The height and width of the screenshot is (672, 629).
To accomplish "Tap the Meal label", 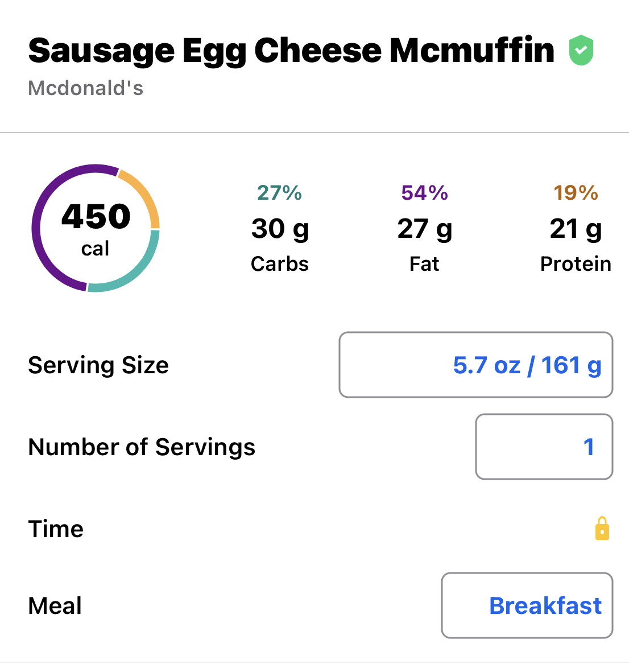I will point(55,605).
